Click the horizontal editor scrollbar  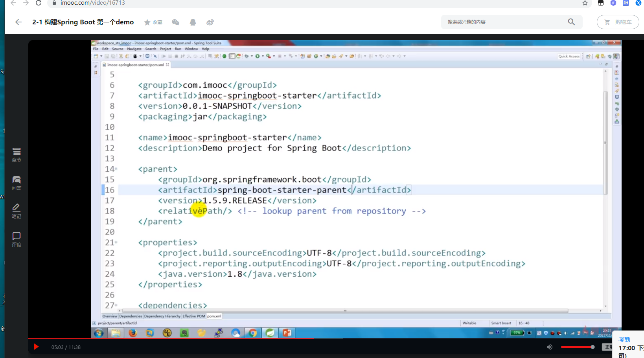tap(345, 311)
